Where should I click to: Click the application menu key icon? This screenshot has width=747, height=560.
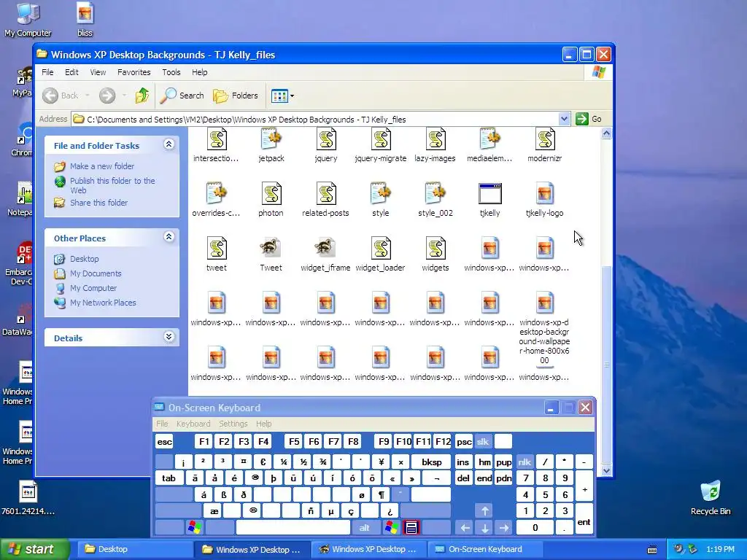[x=411, y=528]
